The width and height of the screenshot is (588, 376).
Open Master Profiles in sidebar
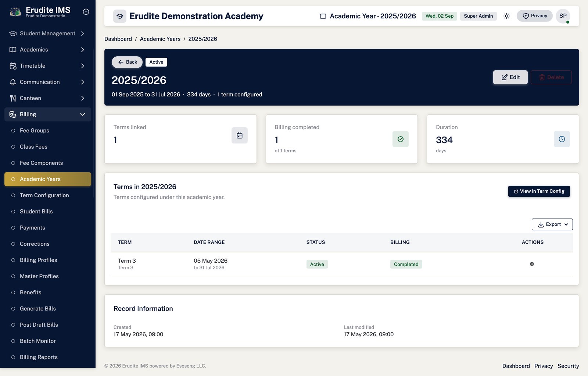point(48,276)
